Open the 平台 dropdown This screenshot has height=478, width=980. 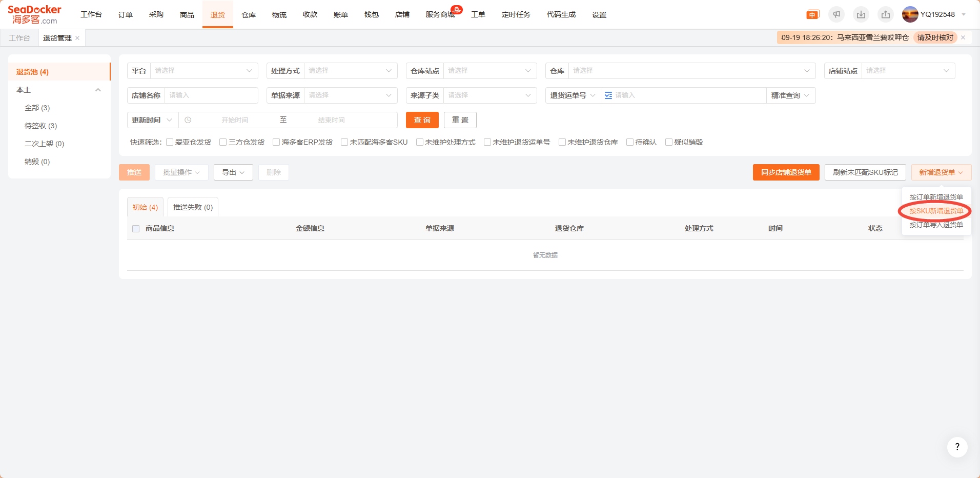click(203, 71)
